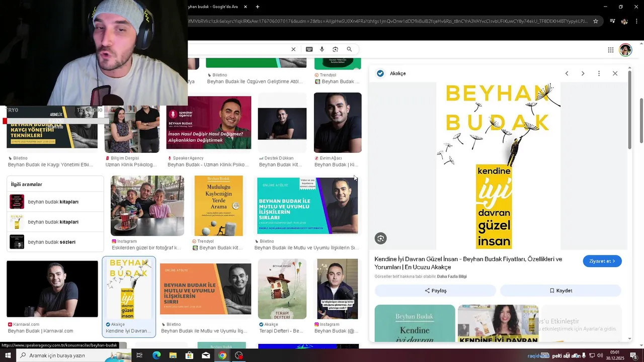Image resolution: width=644 pixels, height=362 pixels.
Task: Open the Daha Fazla Bilgi link
Action: point(452,277)
